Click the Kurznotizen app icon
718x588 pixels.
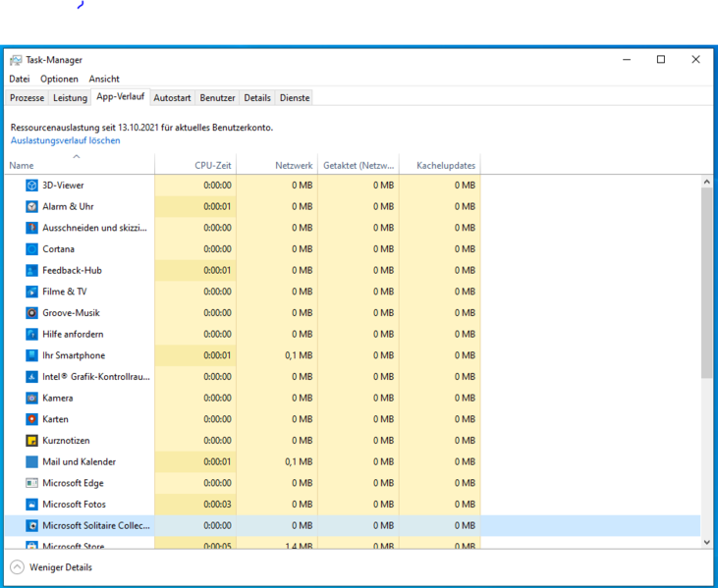coord(32,441)
